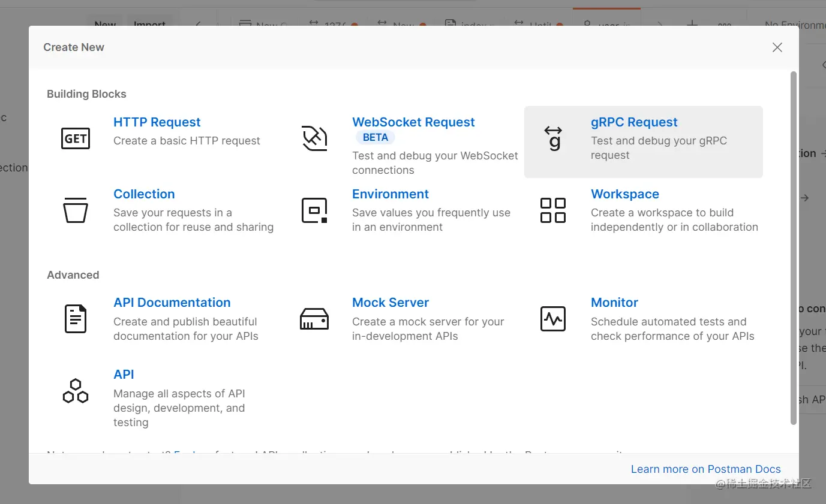Open the WebSocket Request title link
826x504 pixels.
[x=413, y=122]
